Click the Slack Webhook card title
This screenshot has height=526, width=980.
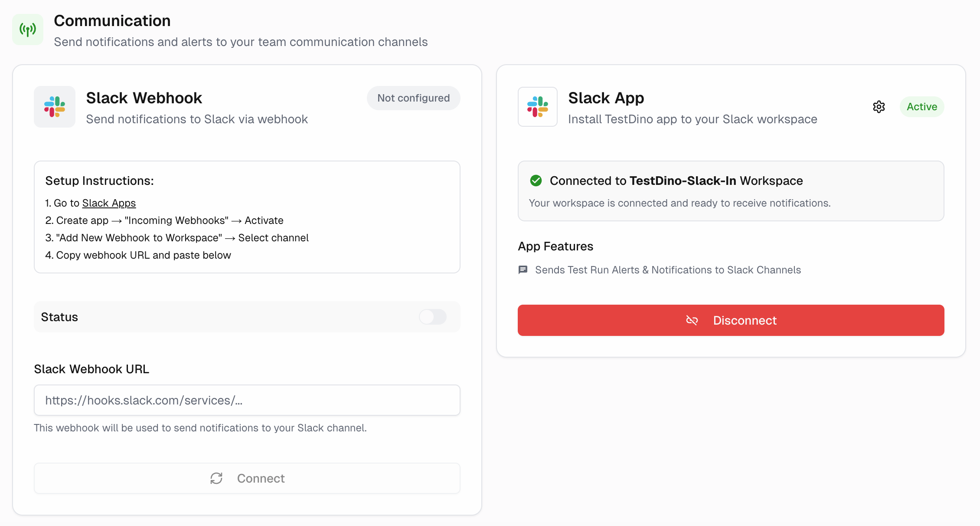point(144,98)
